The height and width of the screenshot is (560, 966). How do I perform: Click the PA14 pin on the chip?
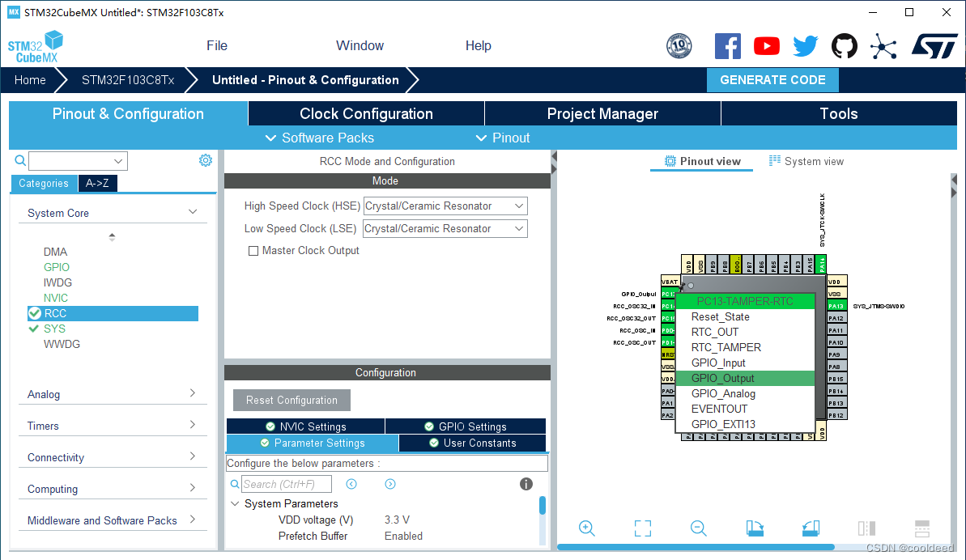[821, 265]
